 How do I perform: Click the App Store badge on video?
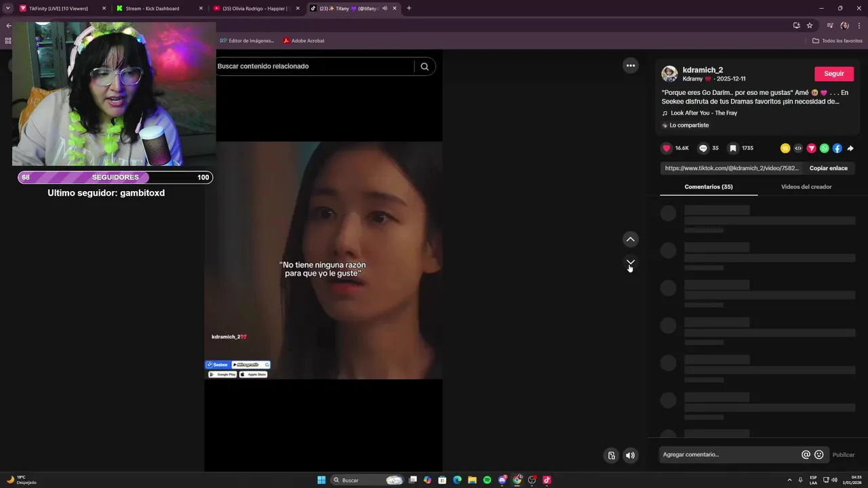(254, 374)
